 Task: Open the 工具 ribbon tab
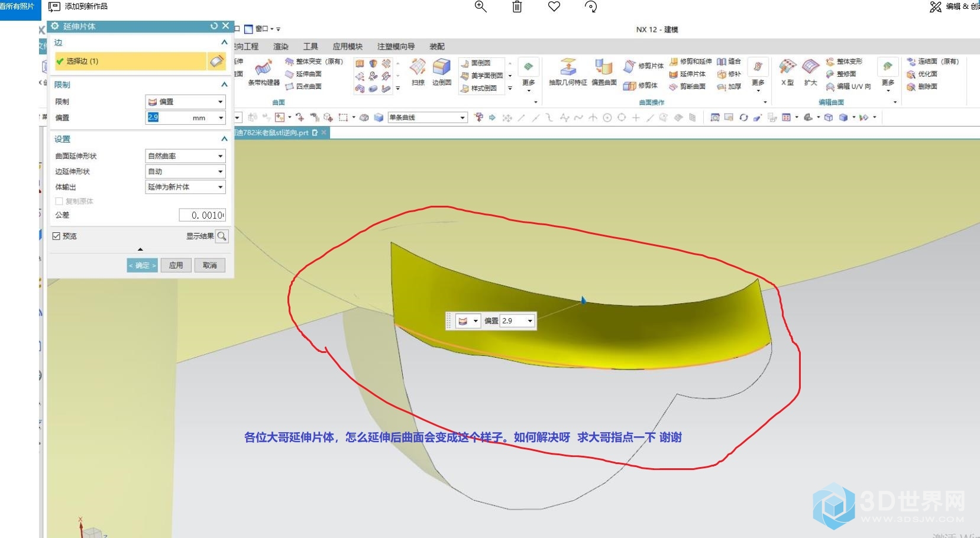pos(311,47)
